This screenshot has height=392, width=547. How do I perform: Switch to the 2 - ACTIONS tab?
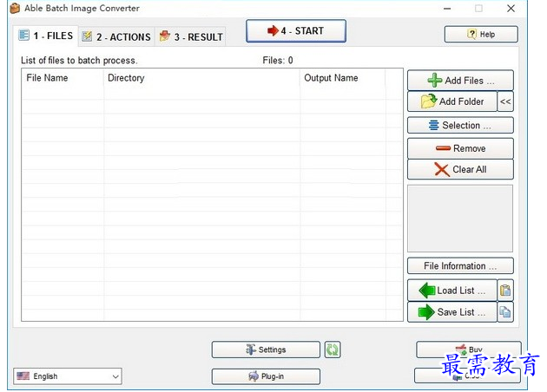(x=116, y=36)
